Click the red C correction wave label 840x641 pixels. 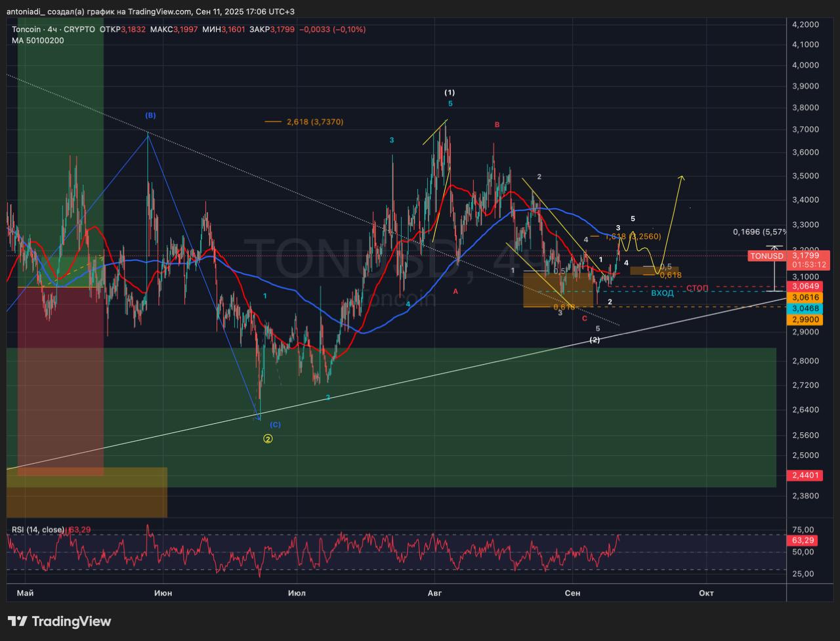pyautogui.click(x=584, y=318)
